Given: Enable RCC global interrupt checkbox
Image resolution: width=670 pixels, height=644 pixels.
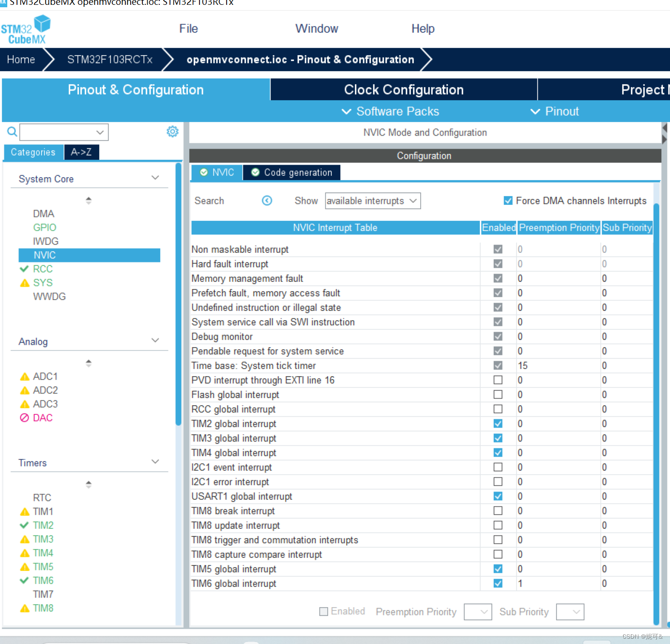Looking at the screenshot, I should [498, 409].
